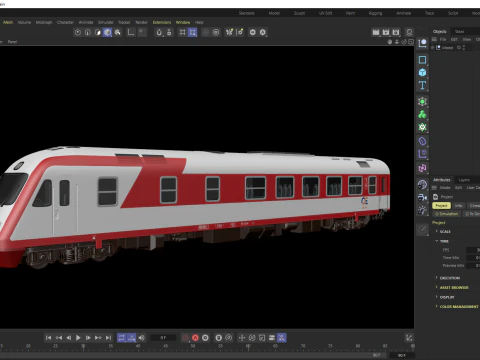
Task: Open the pink Simulation tags icon
Action: tap(422, 168)
